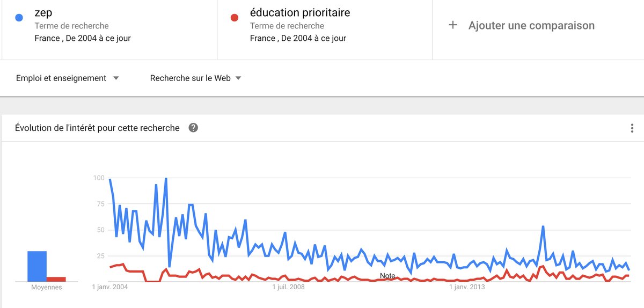
Task: Open the three-dot chart options menu
Action: pos(632,128)
